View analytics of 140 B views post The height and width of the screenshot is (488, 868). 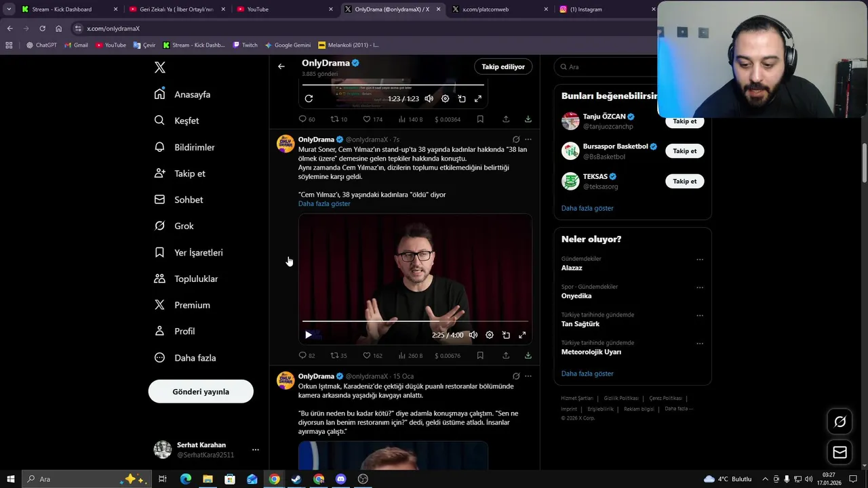pyautogui.click(x=410, y=119)
